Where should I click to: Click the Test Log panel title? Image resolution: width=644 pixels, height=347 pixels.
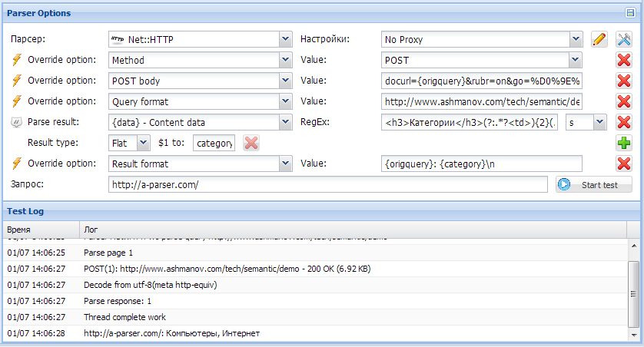25,211
